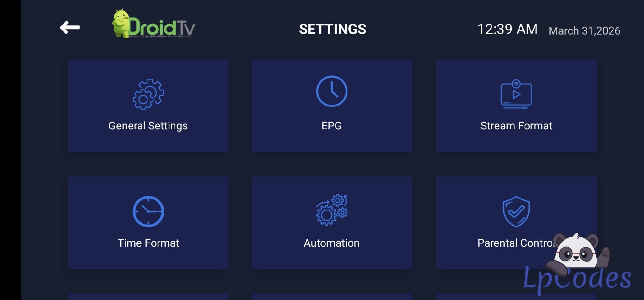Click the SETTINGS page title
The height and width of the screenshot is (300, 644).
click(332, 29)
